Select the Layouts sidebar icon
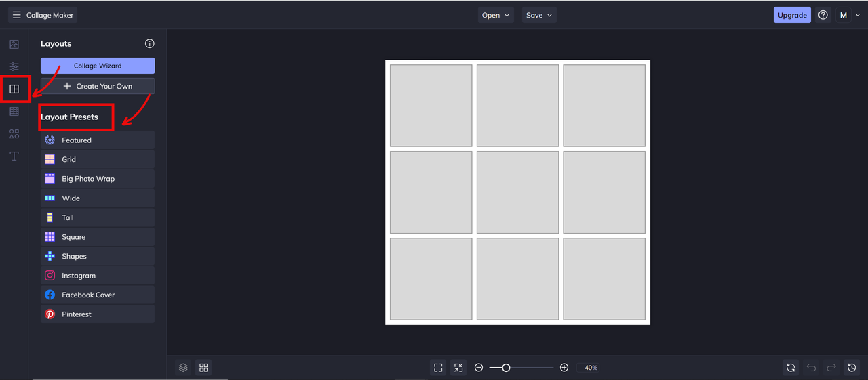Screen dimensions: 868x380 click(x=14, y=89)
